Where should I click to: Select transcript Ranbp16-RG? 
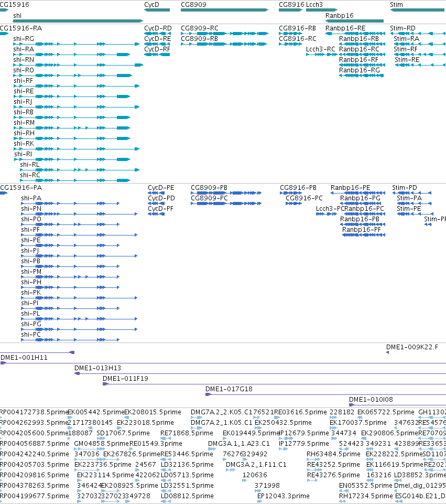[361, 76]
